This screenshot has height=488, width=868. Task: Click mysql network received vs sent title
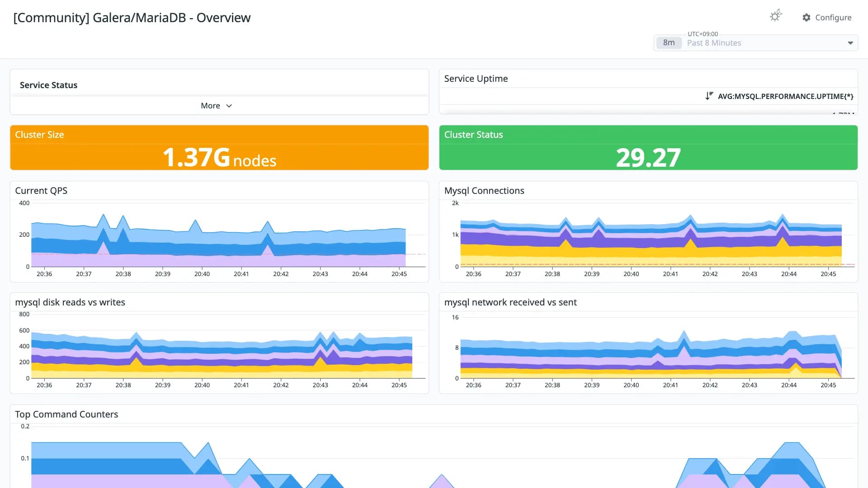[510, 302]
